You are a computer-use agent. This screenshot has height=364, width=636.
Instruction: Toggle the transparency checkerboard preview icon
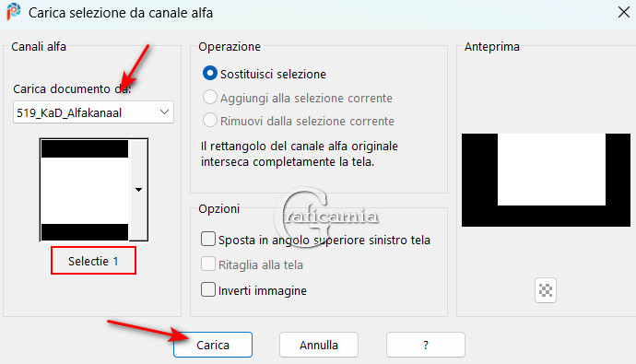pyautogui.click(x=546, y=290)
